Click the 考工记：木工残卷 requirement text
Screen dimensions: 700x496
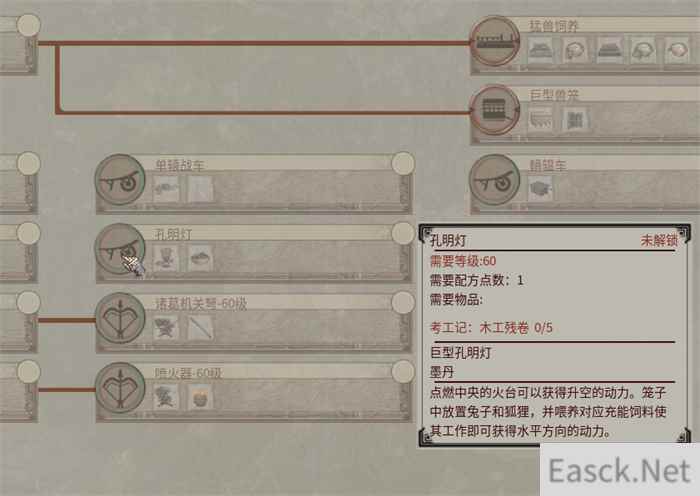click(x=491, y=328)
